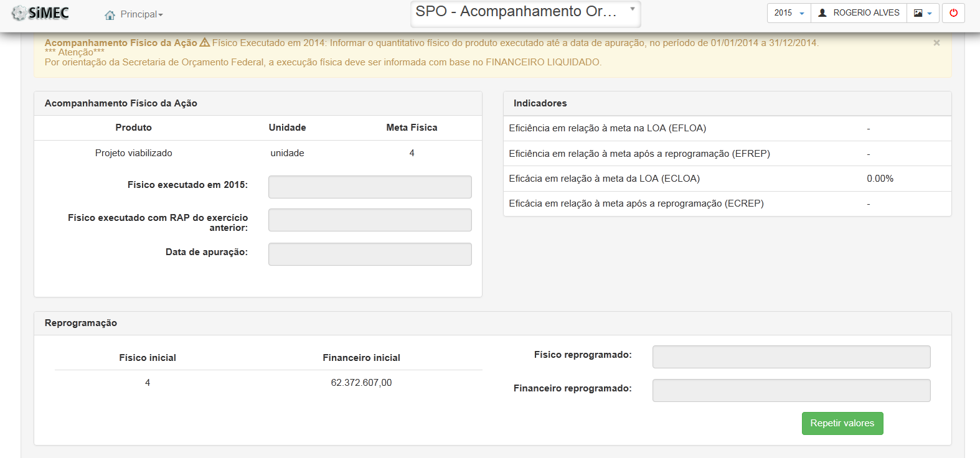Click the unidade cell value

tap(287, 153)
